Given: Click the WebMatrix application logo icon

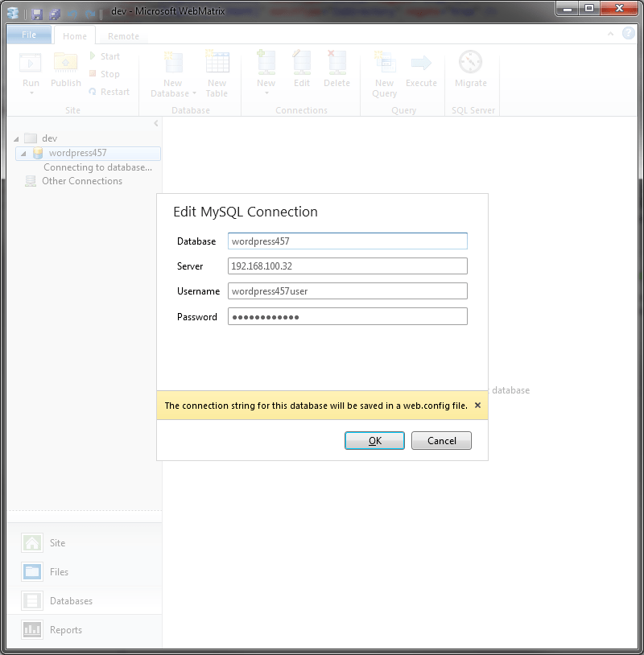Looking at the screenshot, I should click(x=14, y=14).
